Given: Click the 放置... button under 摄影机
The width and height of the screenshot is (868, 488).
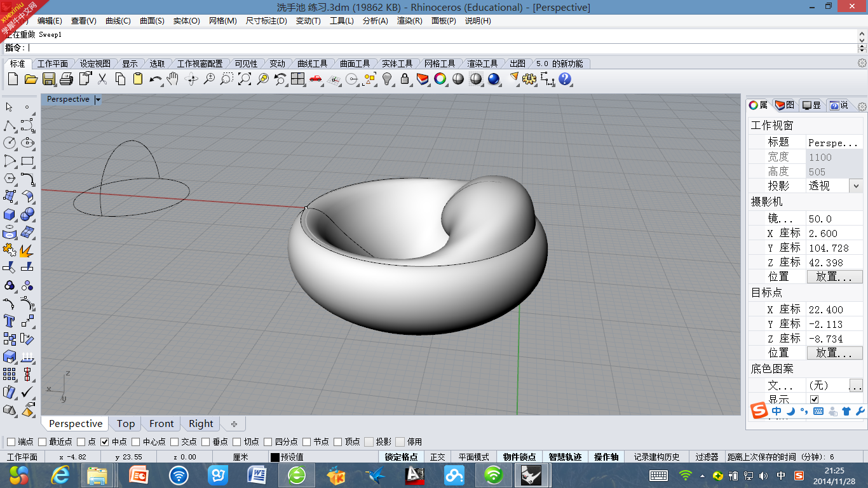Looking at the screenshot, I should coord(835,277).
